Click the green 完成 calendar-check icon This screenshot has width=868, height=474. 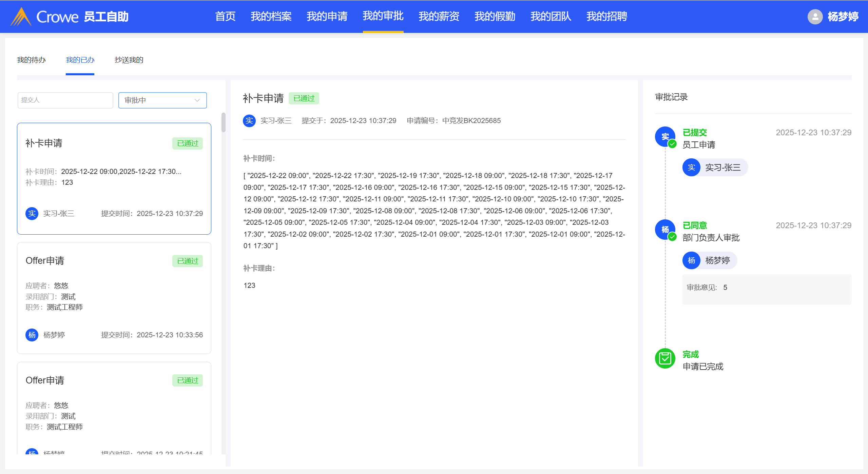coord(665,358)
